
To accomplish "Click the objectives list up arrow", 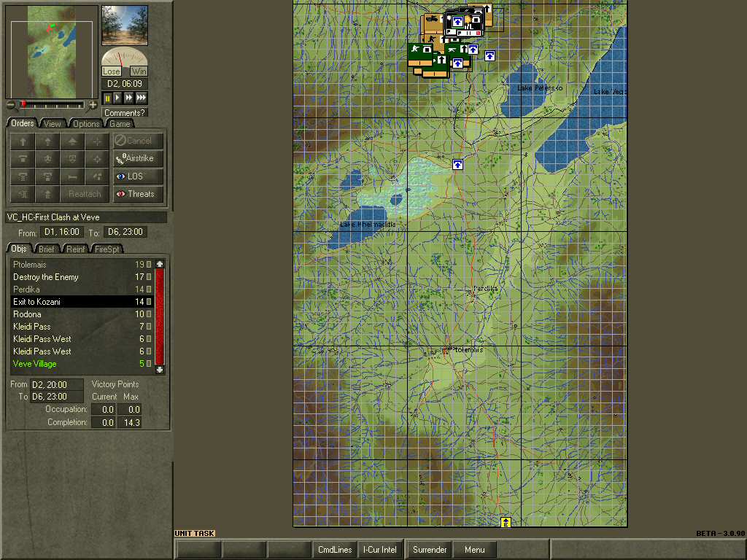I will [160, 264].
